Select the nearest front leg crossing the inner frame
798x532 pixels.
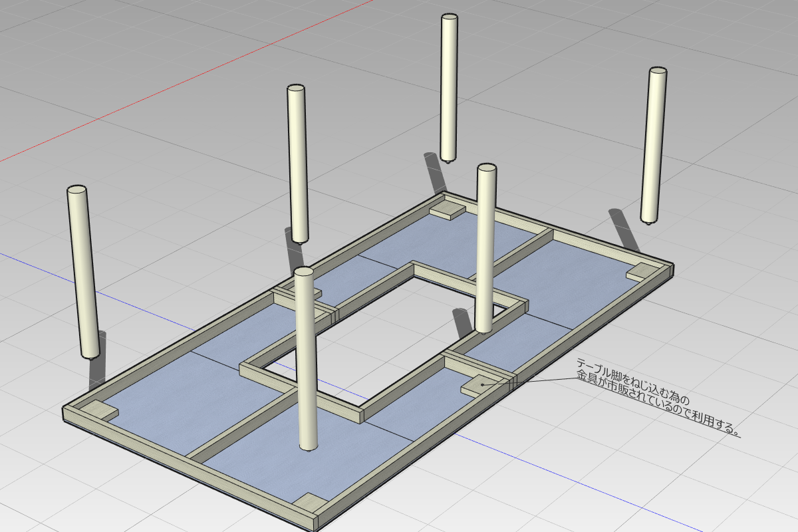307,358
